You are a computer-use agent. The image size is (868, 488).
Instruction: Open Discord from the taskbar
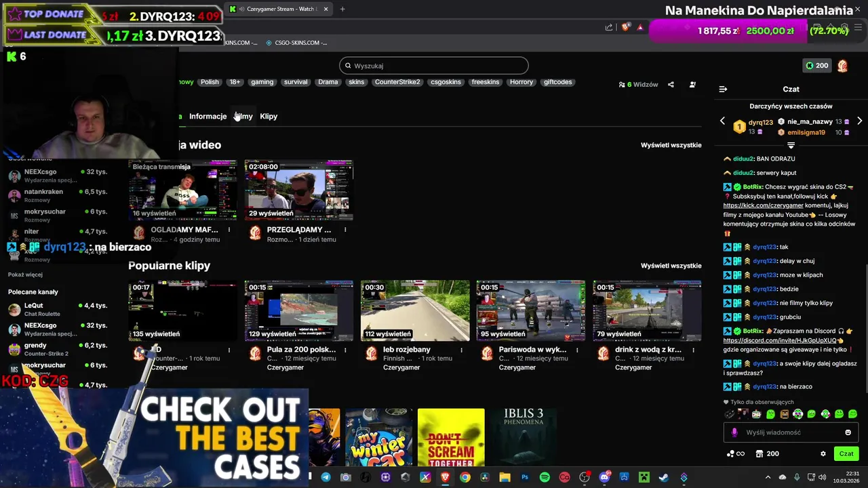pos(605,477)
